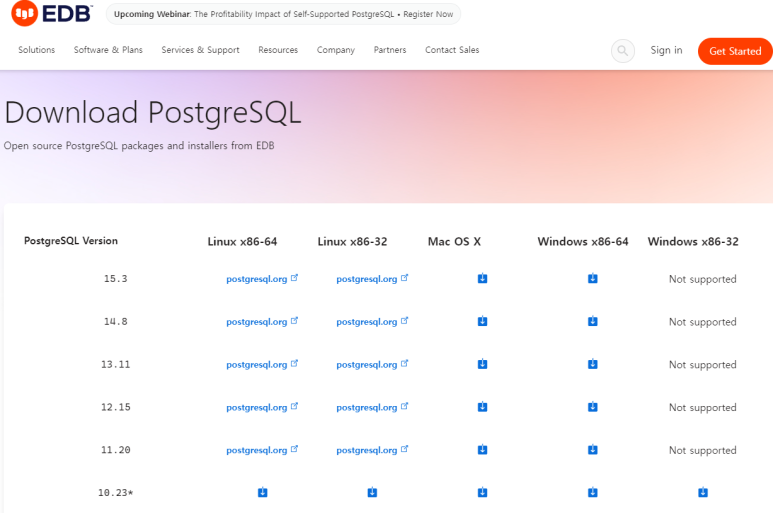Viewport: 773px width, 513px height.
Task: Download PostgreSQL 10.23 for Linux x86-64
Action: coord(262,492)
